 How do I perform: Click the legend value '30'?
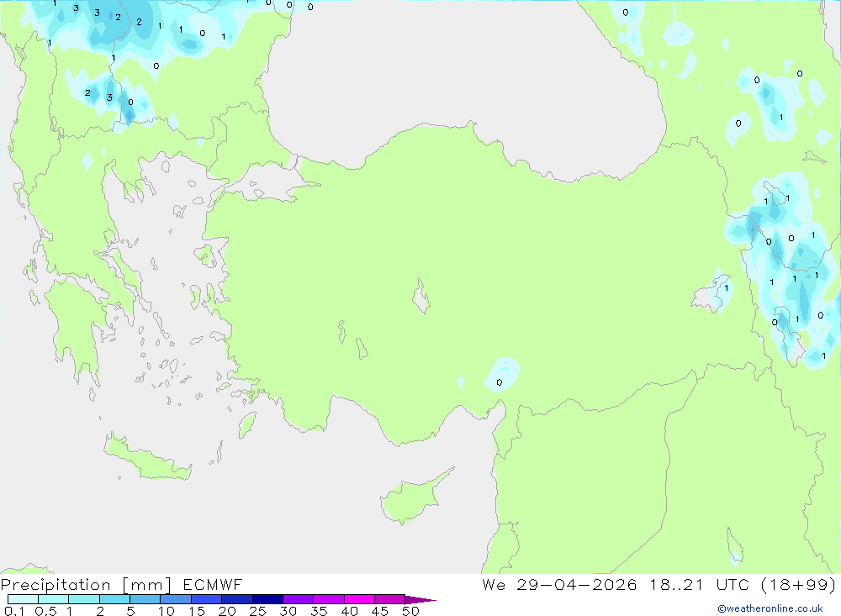pos(288,611)
